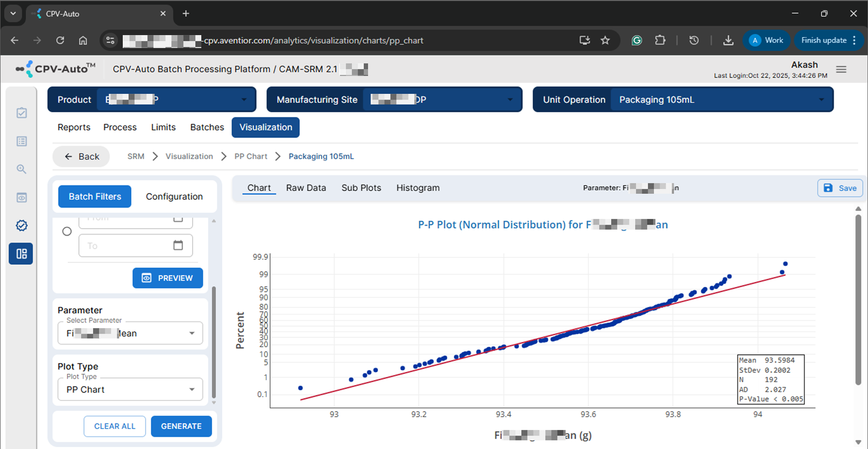Open the To date picker calendar
The height and width of the screenshot is (449, 868).
[x=178, y=245]
